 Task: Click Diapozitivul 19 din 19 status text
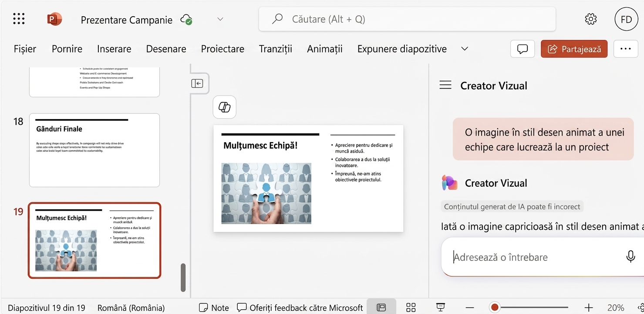click(x=47, y=307)
